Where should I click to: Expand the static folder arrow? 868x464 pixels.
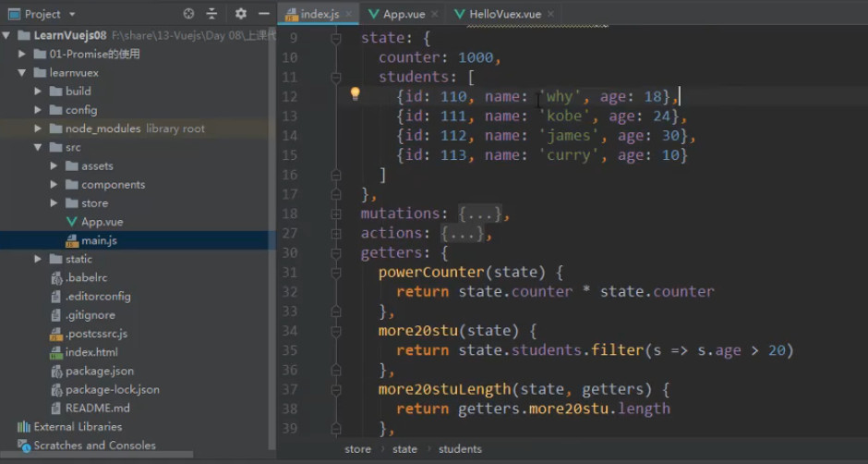pyautogui.click(x=38, y=259)
